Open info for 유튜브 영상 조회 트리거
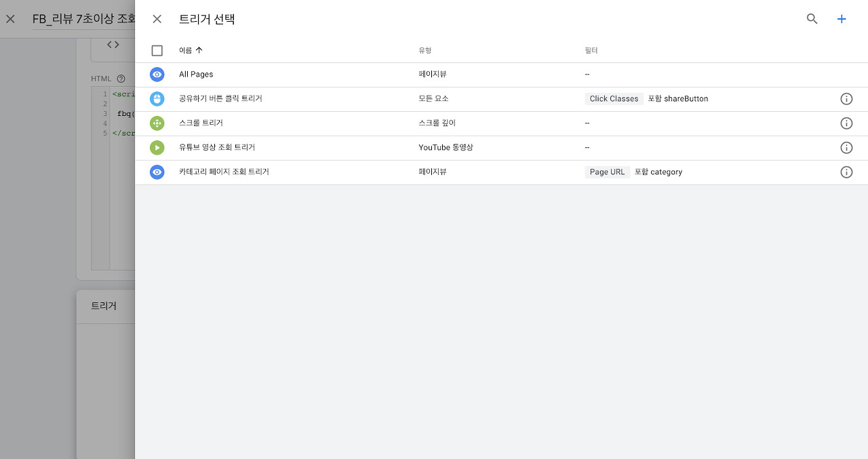 [846, 148]
